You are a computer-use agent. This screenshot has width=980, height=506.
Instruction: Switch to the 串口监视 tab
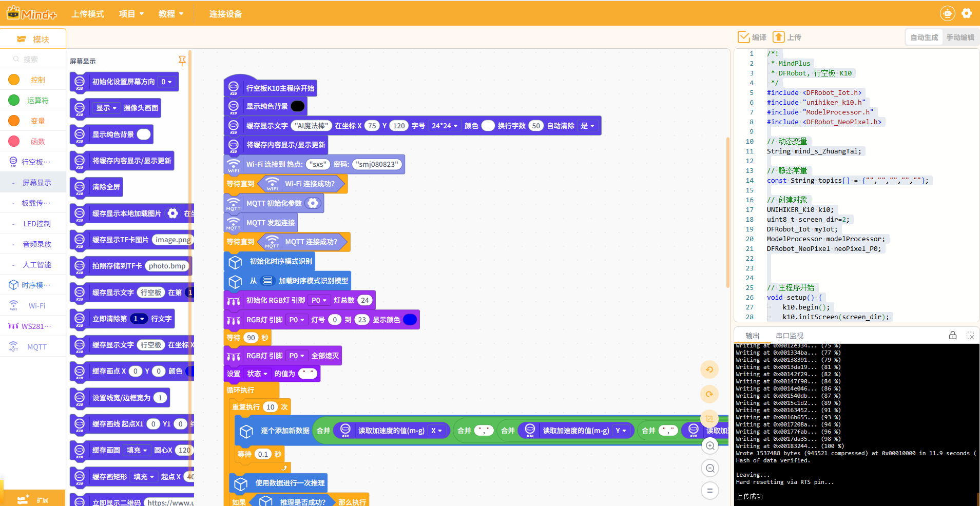click(x=789, y=336)
